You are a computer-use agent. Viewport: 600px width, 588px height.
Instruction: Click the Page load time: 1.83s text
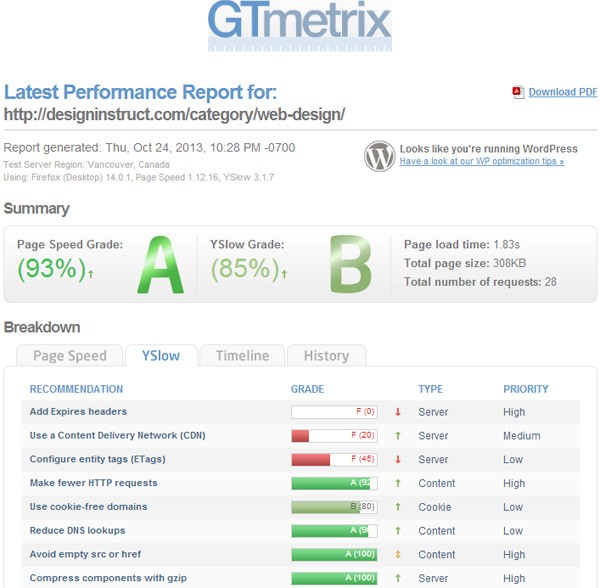tap(462, 244)
